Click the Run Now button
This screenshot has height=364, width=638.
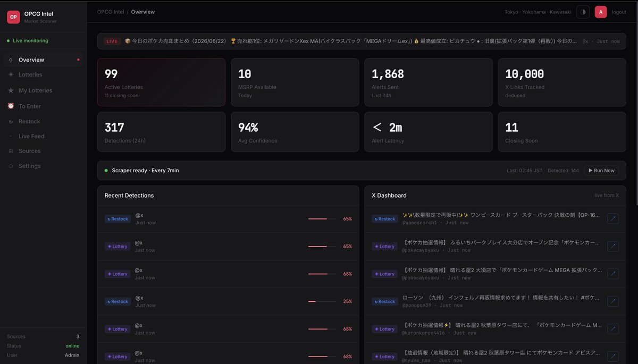tap(601, 171)
